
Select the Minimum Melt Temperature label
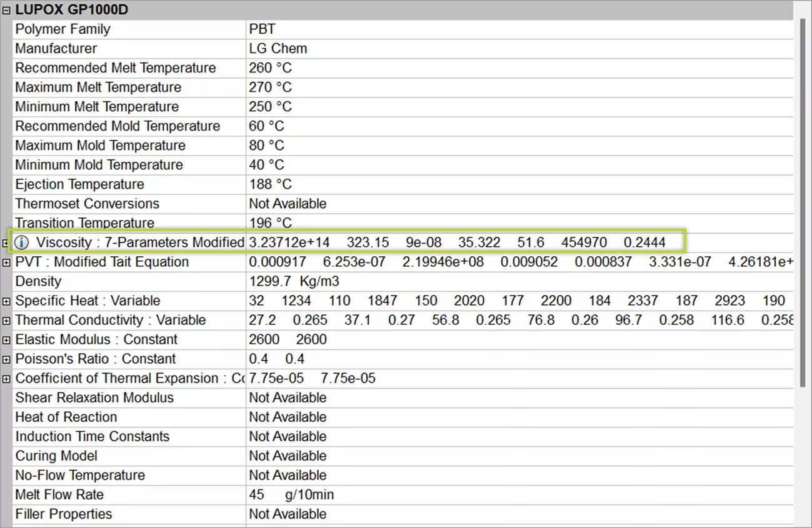click(x=97, y=107)
